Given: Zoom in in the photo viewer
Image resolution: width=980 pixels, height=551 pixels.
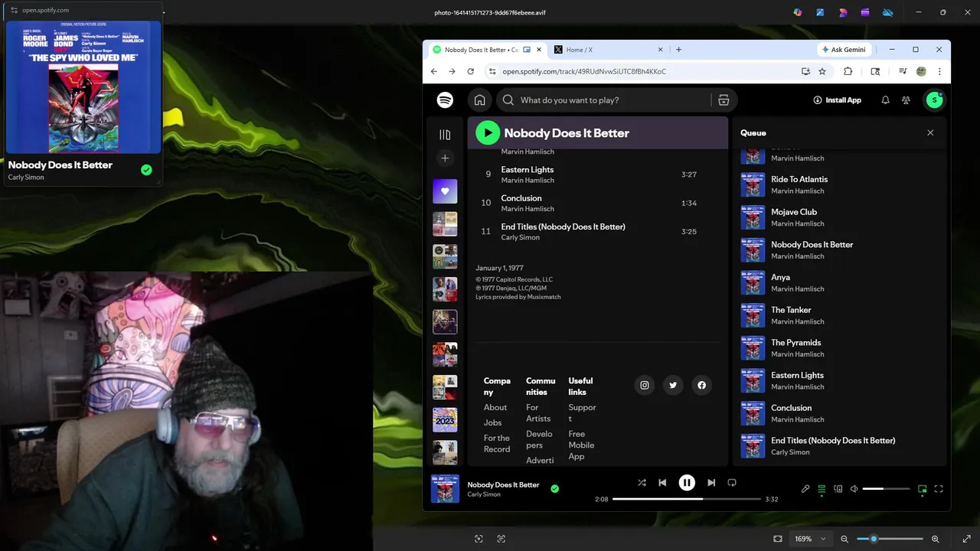Looking at the screenshot, I should [936, 539].
